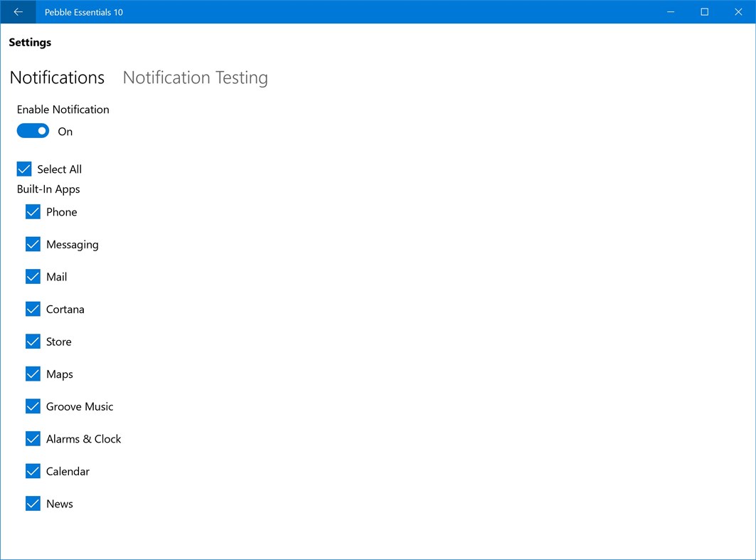Viewport: 756px width, 560px height.
Task: Click the Built-In Apps section label
Action: pos(48,189)
